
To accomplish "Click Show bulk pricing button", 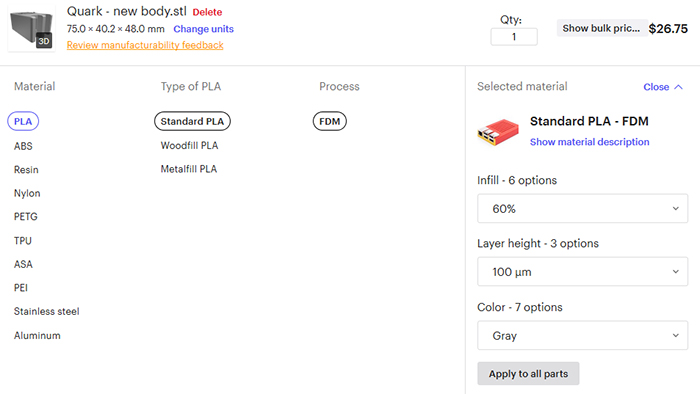I will tap(601, 28).
